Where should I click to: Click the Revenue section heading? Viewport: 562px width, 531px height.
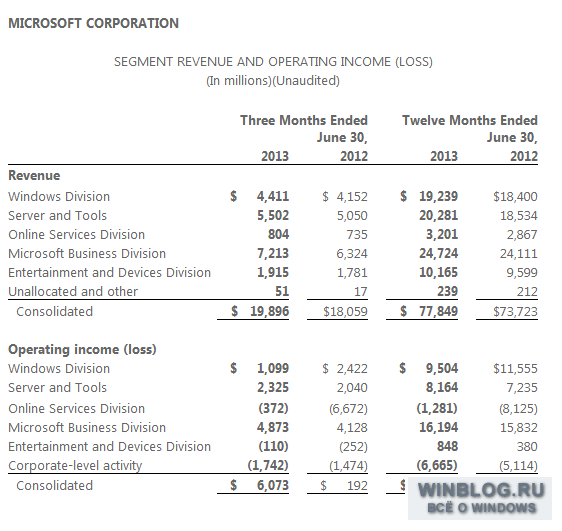34,175
